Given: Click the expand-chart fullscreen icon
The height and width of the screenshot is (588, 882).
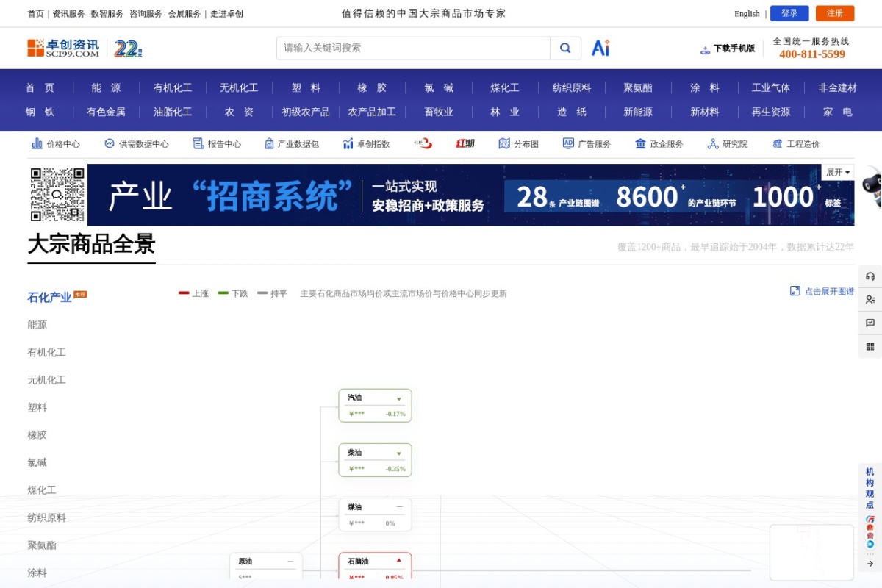Looking at the screenshot, I should coord(795,291).
